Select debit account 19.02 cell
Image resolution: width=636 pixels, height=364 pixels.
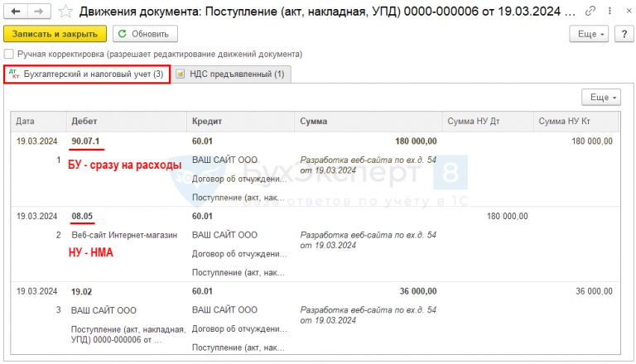81,292
